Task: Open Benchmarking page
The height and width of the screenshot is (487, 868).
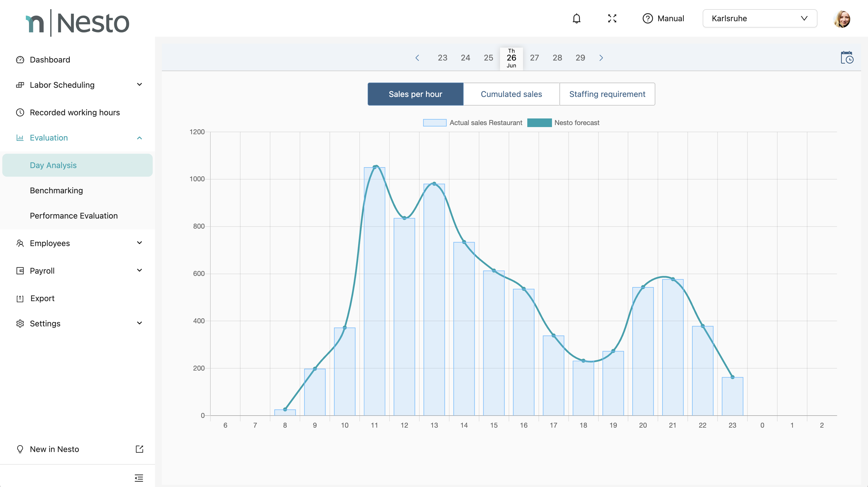Action: (56, 191)
